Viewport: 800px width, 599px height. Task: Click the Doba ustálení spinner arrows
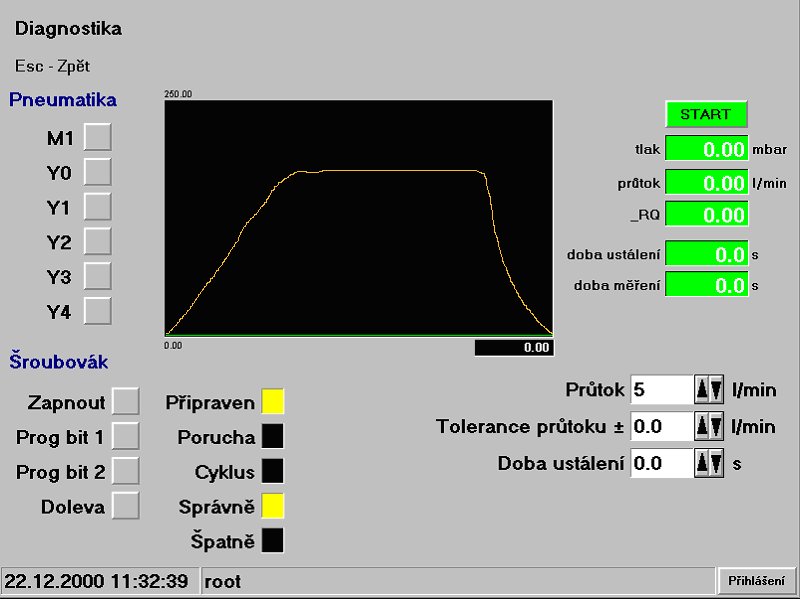tap(709, 463)
